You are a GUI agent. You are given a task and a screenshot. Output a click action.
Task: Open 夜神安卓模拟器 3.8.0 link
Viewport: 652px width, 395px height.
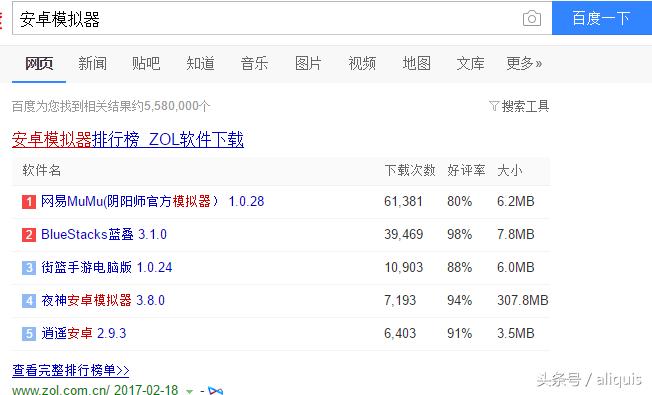tap(103, 300)
